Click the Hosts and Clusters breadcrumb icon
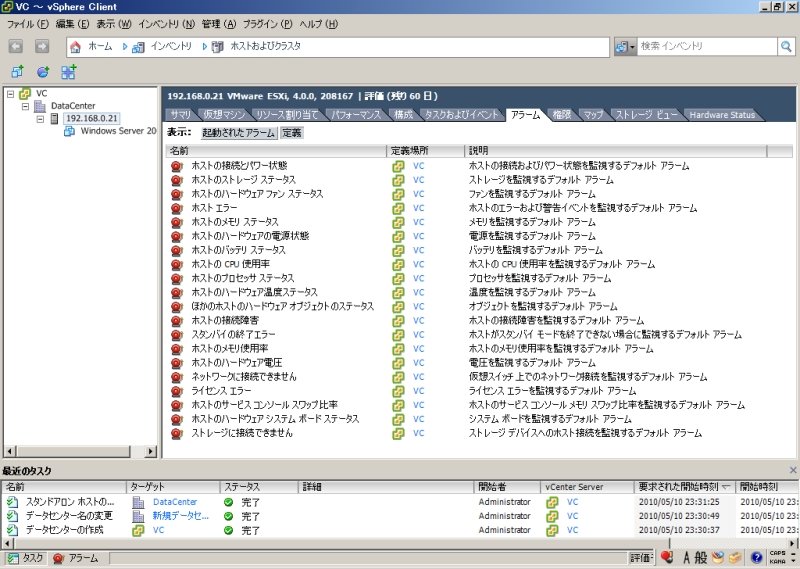 218,47
